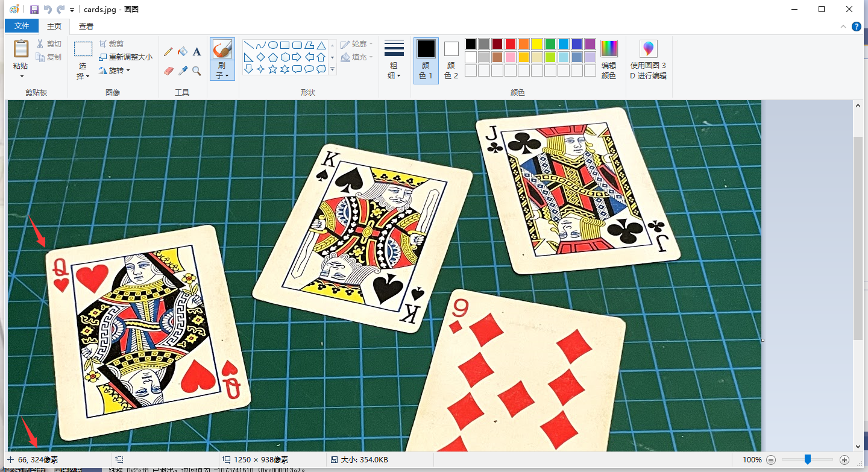Collapse the ribbon with the chevron
The image size is (868, 472).
pyautogui.click(x=843, y=27)
